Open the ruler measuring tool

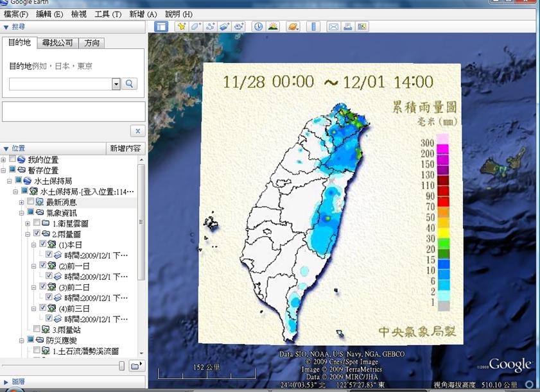click(x=313, y=26)
